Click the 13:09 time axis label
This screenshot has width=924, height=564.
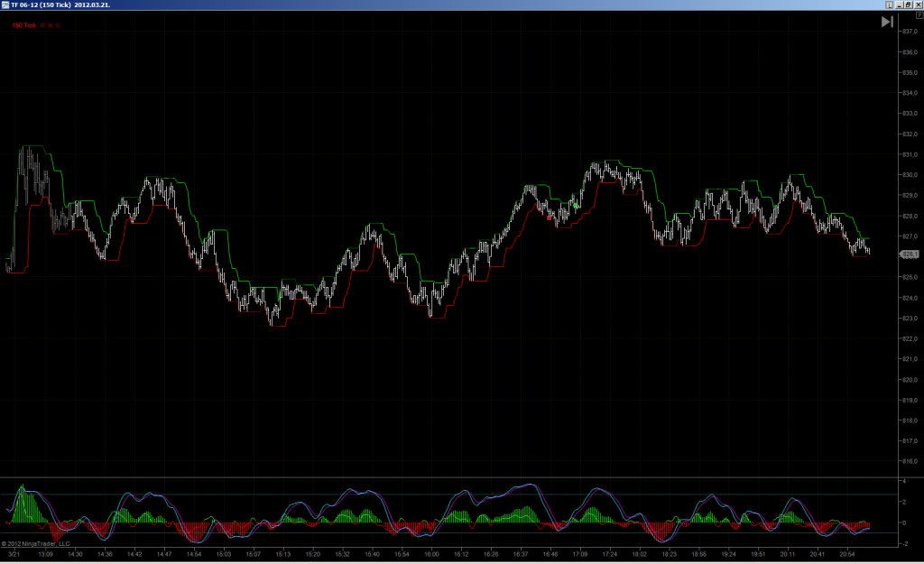(x=45, y=554)
